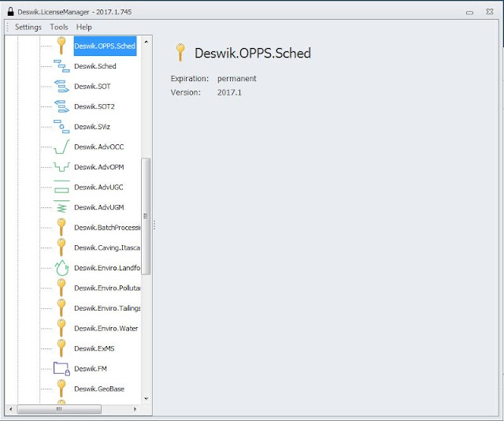Click the 'Version:' label
Viewport: 504px width, 421px height.
[x=186, y=92]
